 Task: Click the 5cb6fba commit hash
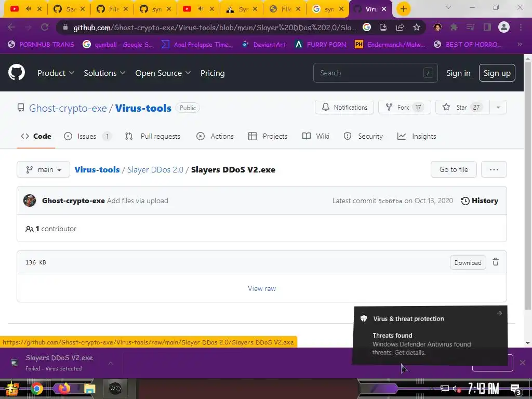tap(390, 201)
